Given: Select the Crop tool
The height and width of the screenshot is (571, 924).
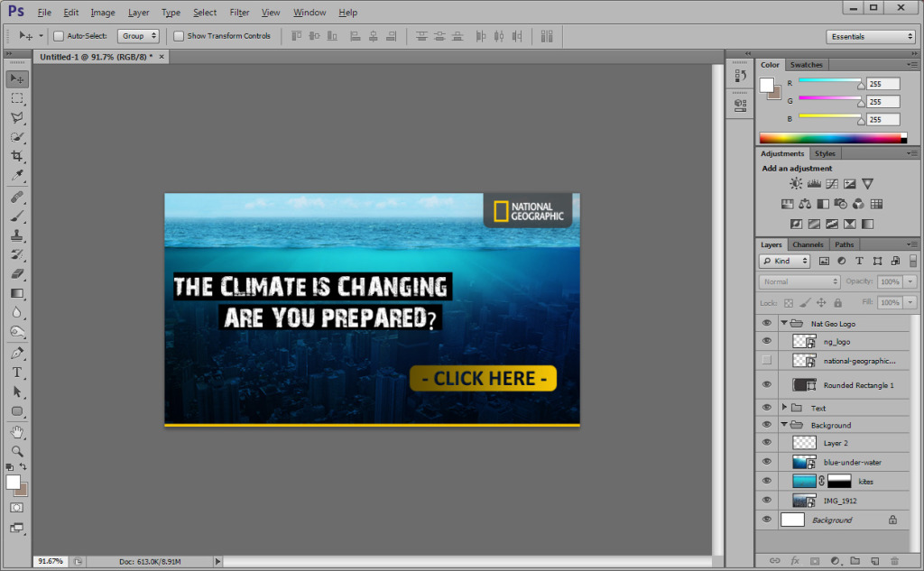Looking at the screenshot, I should (x=17, y=156).
